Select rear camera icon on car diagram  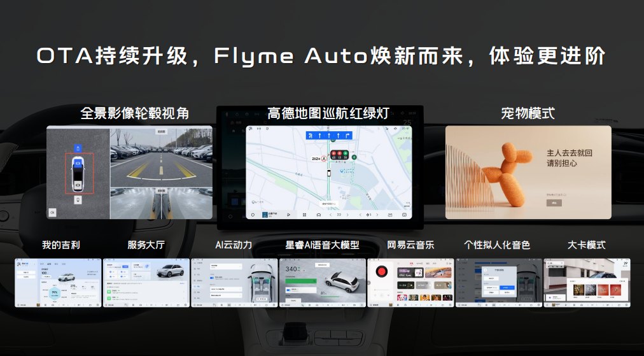point(78,185)
